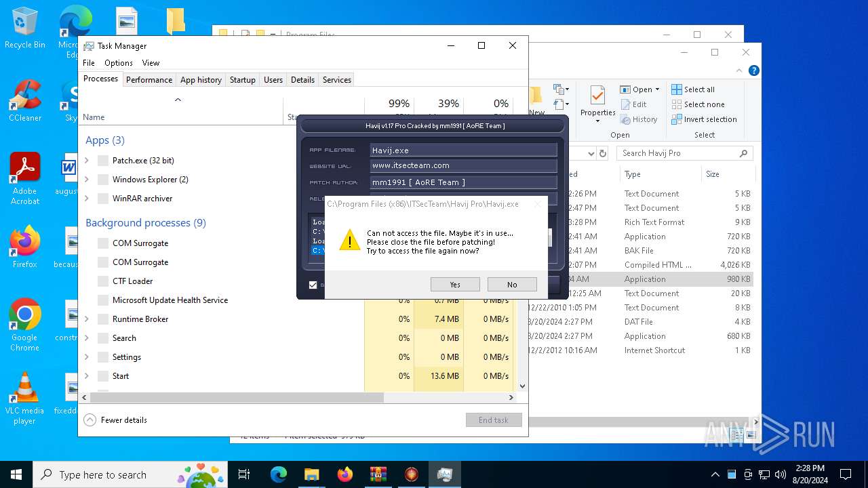
Task: Open the Havij patch app on taskbar
Action: pyautogui.click(x=411, y=474)
